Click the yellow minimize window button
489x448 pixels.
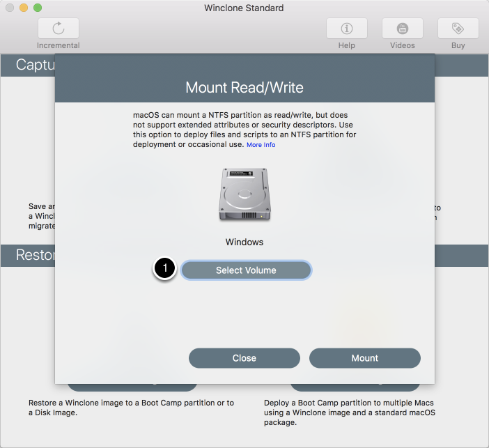pos(24,8)
